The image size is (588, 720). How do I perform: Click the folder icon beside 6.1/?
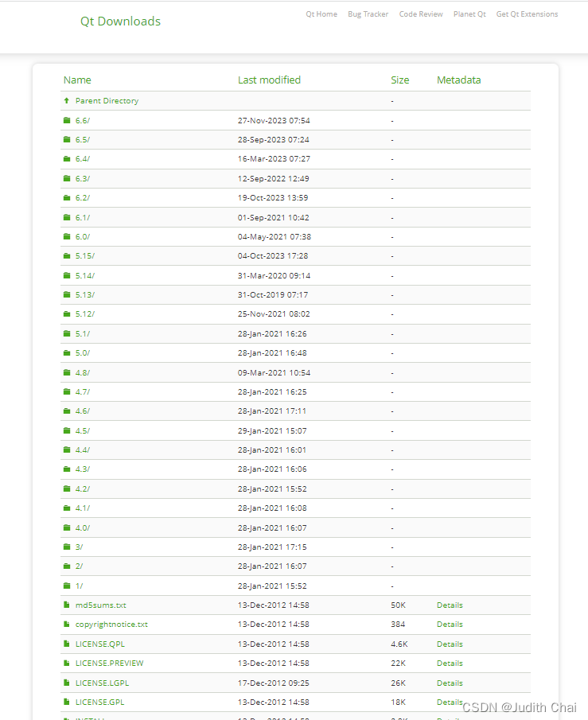click(x=67, y=217)
